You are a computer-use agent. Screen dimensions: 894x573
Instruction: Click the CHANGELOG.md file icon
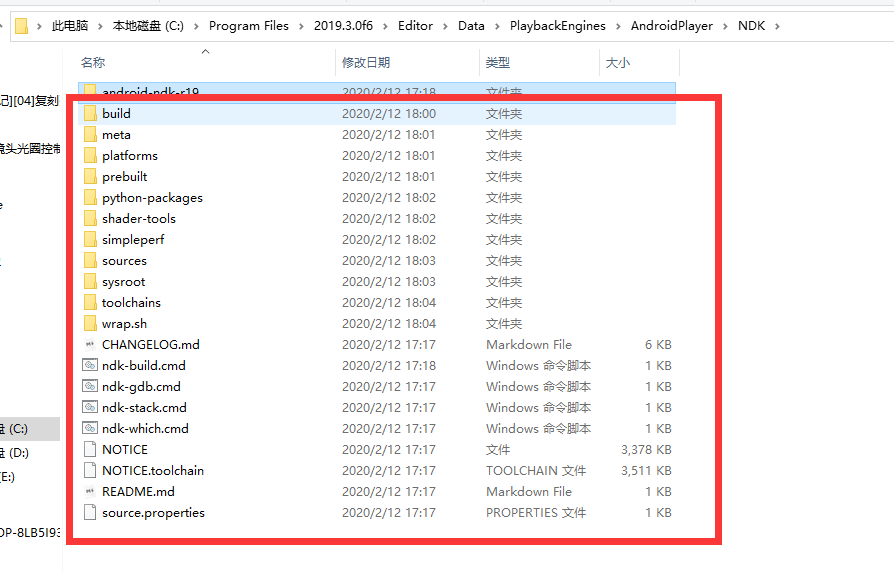(90, 344)
